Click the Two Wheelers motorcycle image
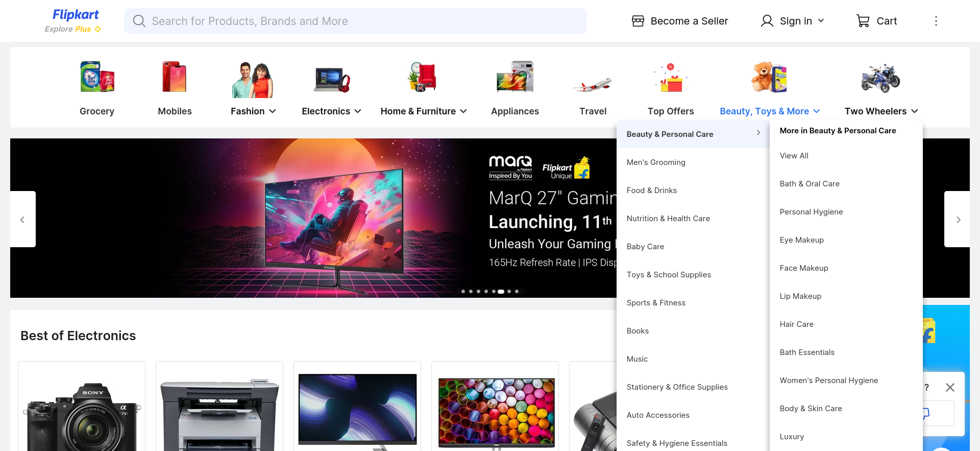 coord(880,78)
